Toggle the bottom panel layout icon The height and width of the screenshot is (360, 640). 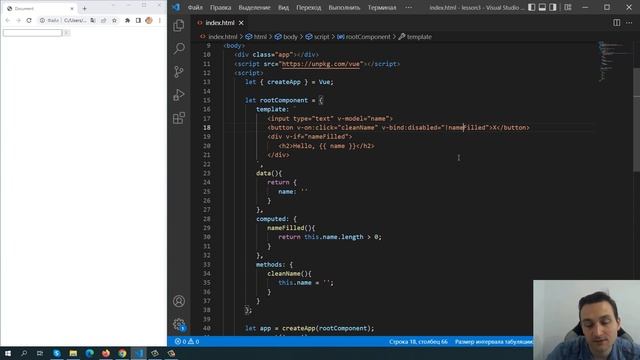542,7
